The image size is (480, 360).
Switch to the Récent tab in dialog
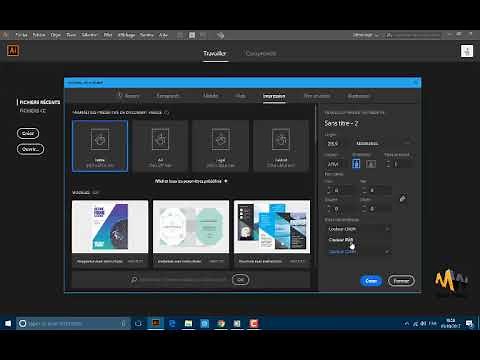click(129, 96)
